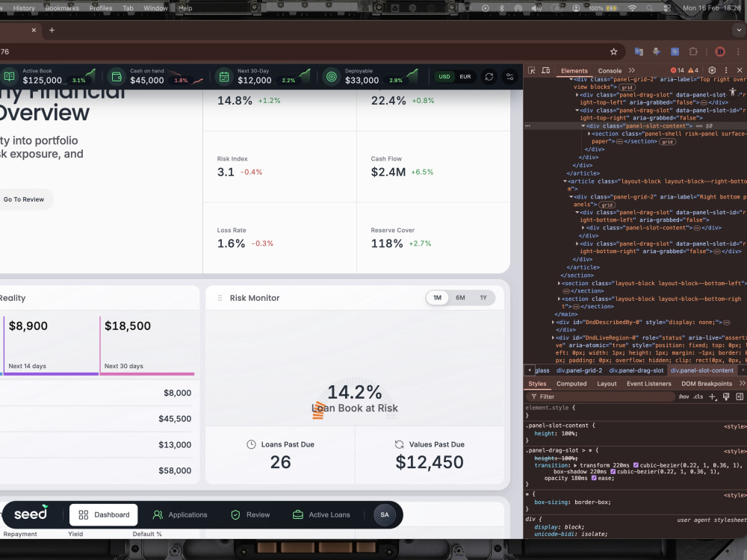Go to Dashboard in bottom nav

[103, 514]
